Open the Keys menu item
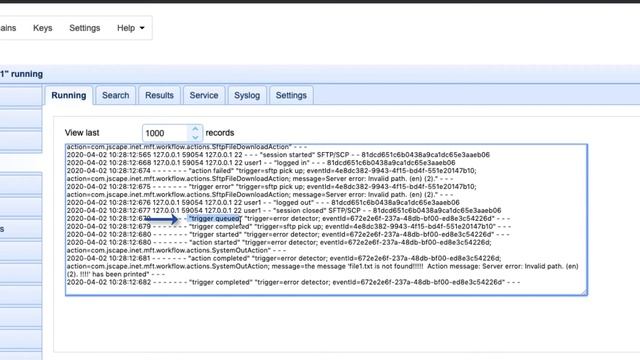 point(42,28)
